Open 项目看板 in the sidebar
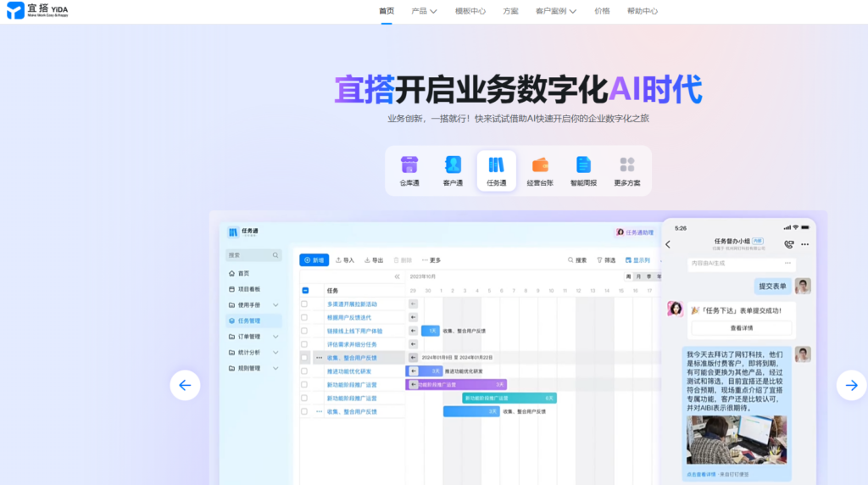The image size is (868, 485). point(248,289)
